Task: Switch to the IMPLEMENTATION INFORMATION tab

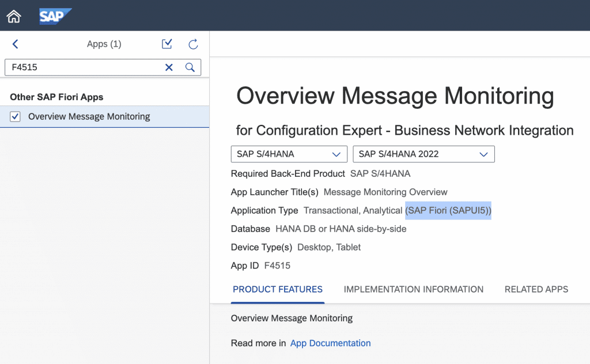Action: (413, 289)
